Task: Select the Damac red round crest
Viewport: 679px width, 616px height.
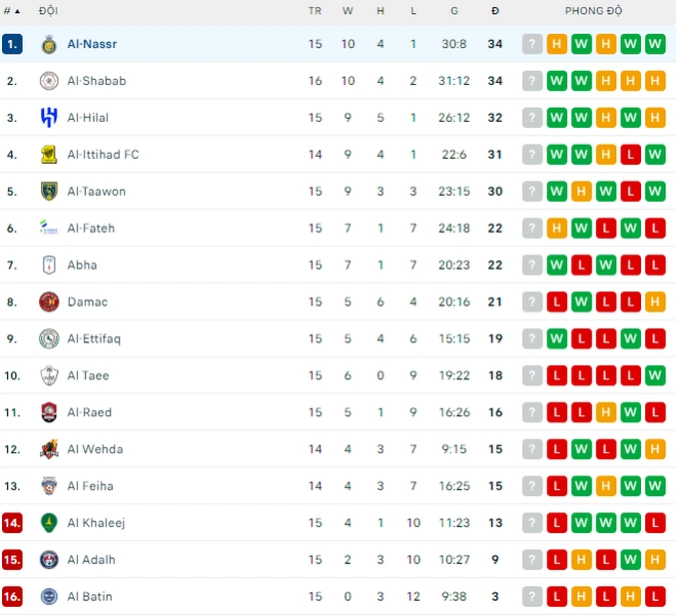Action: (x=49, y=302)
